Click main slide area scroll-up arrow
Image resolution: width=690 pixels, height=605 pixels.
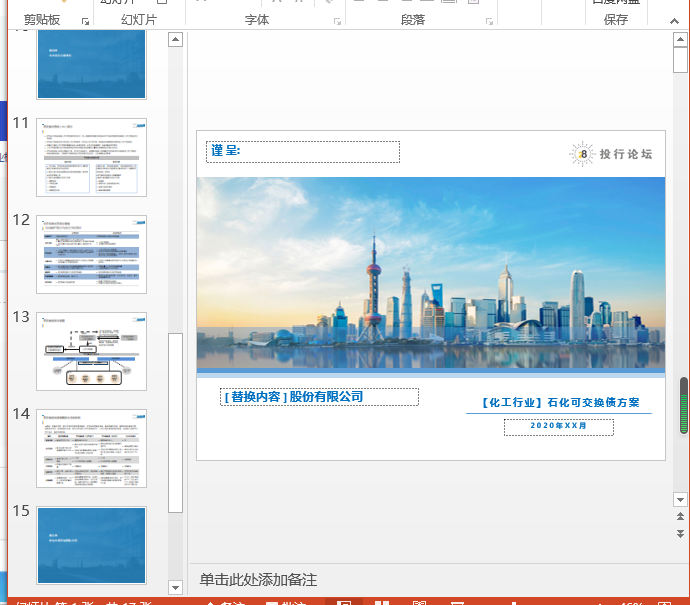coord(680,40)
